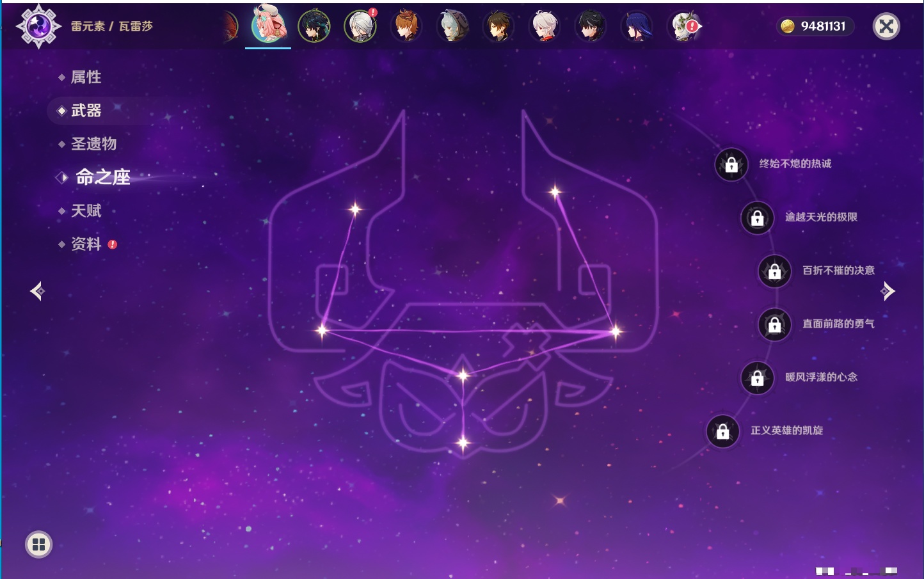
Task: Click the 正义英雄的凯旋 label
Action: pyautogui.click(x=786, y=431)
